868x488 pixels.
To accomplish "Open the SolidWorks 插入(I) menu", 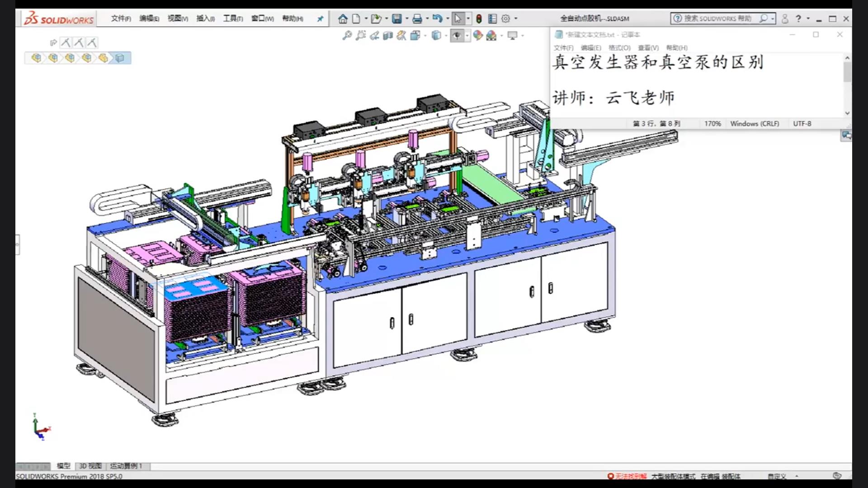I will click(x=205, y=19).
